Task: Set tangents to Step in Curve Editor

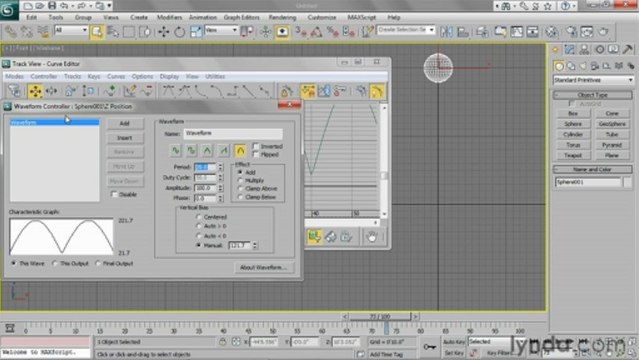Action: [x=232, y=91]
